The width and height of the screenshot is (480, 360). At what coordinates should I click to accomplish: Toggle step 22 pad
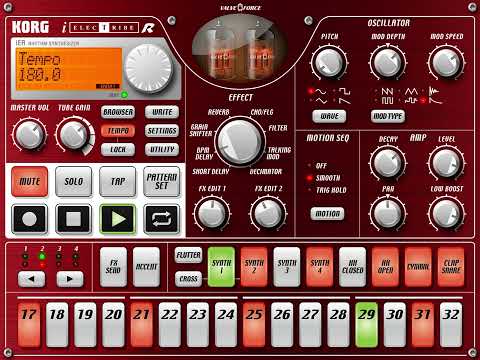tap(170, 325)
